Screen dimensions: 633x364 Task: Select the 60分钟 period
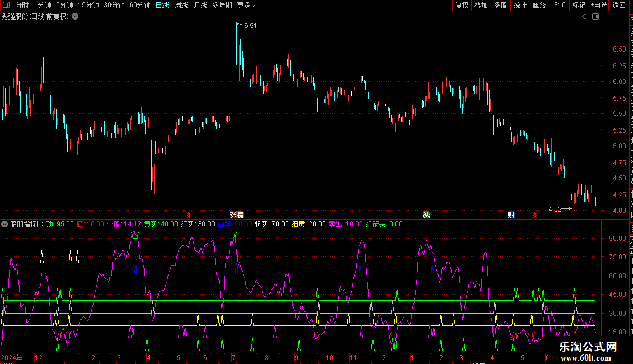[x=140, y=5]
